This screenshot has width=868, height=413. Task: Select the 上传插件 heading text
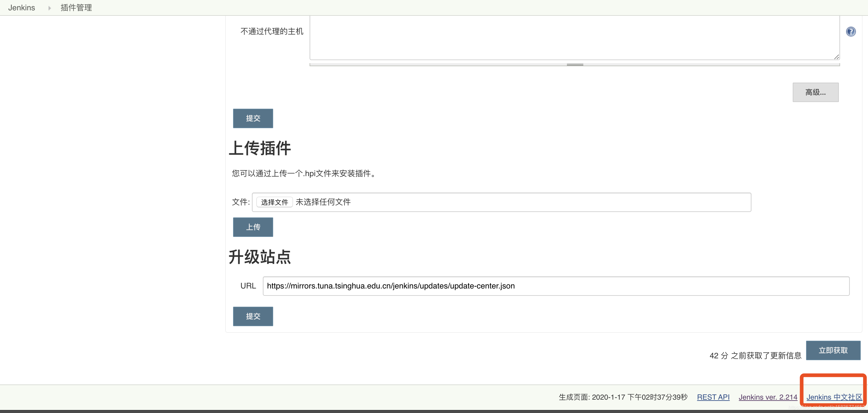[x=260, y=148]
